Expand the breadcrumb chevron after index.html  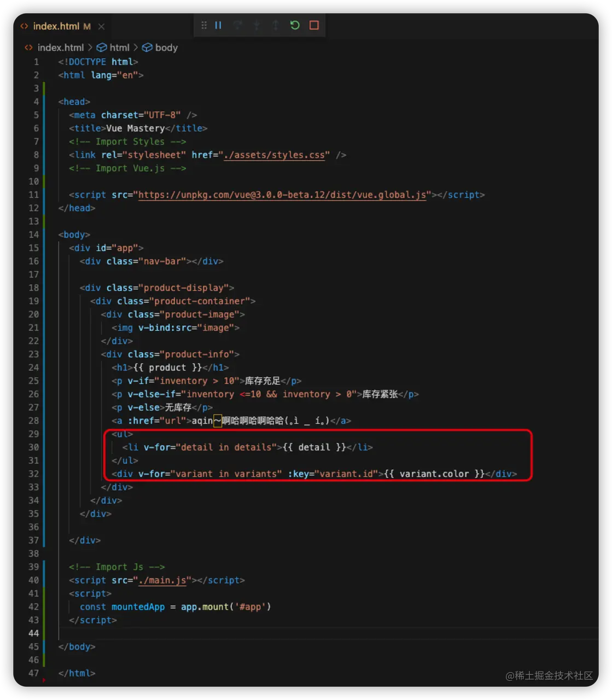[x=90, y=48]
